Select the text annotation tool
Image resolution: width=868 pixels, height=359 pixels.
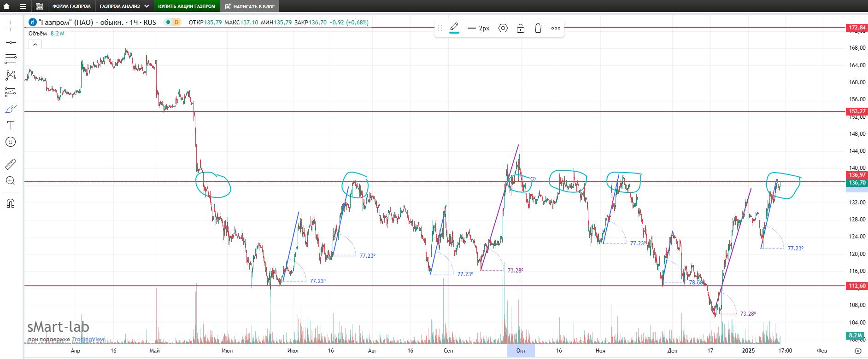click(x=11, y=125)
